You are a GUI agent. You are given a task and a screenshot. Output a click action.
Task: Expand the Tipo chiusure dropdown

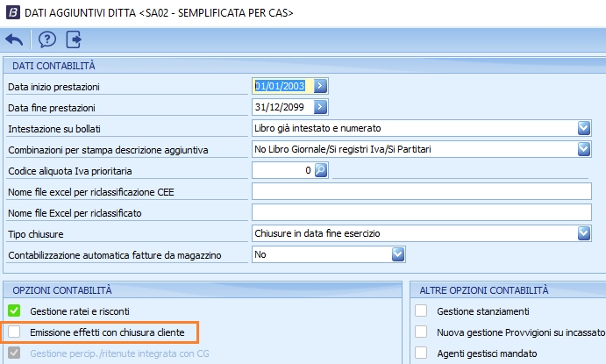click(584, 233)
